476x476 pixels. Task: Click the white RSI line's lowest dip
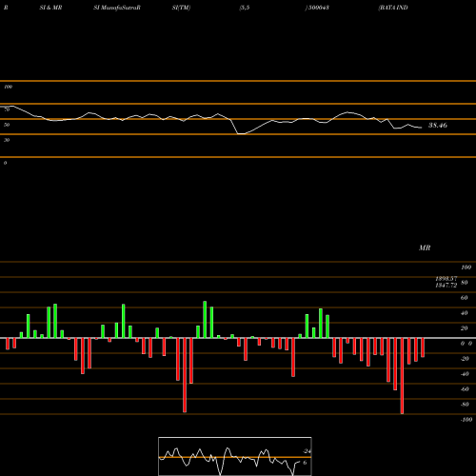(241, 134)
